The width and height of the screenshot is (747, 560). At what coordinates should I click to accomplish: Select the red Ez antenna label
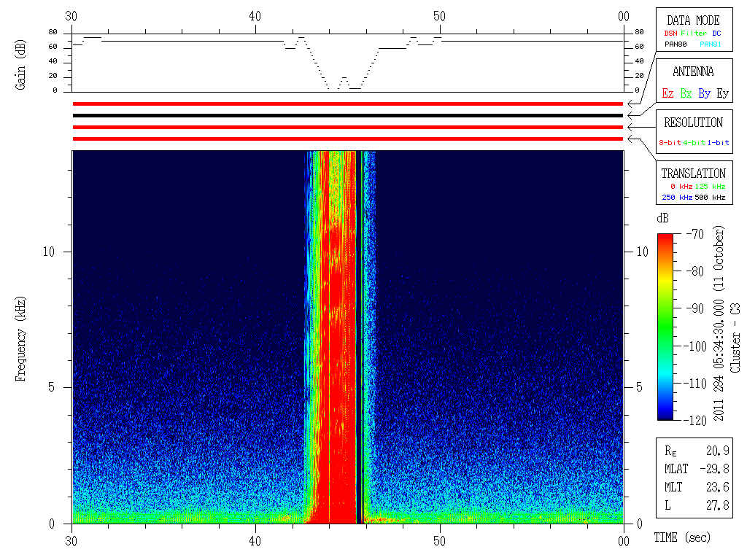pos(667,93)
